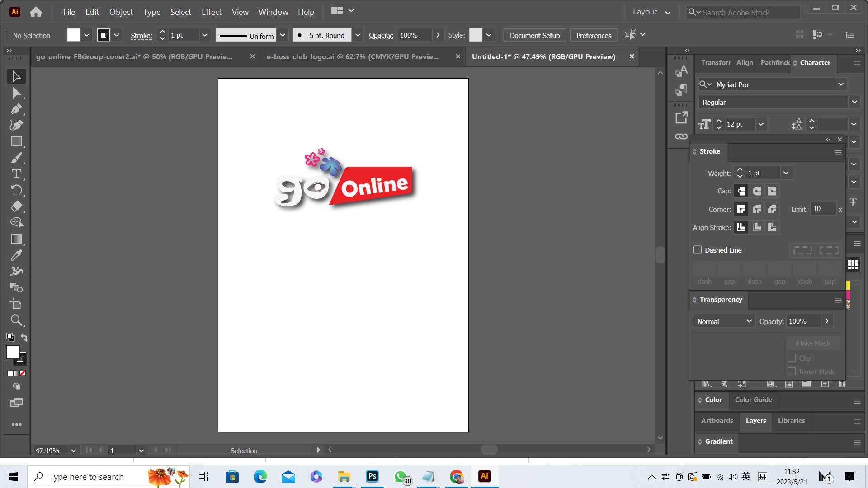868x488 pixels.
Task: Click the Opacity label in control bar
Action: [381, 35]
